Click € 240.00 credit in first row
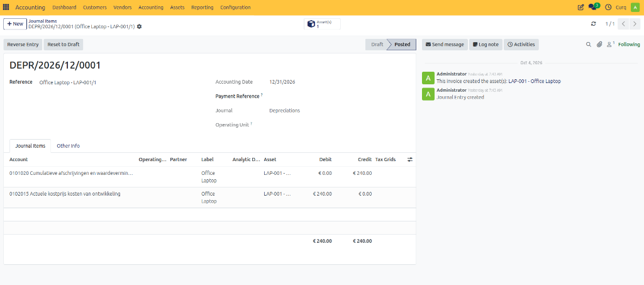The height and width of the screenshot is (285, 644). [362, 173]
